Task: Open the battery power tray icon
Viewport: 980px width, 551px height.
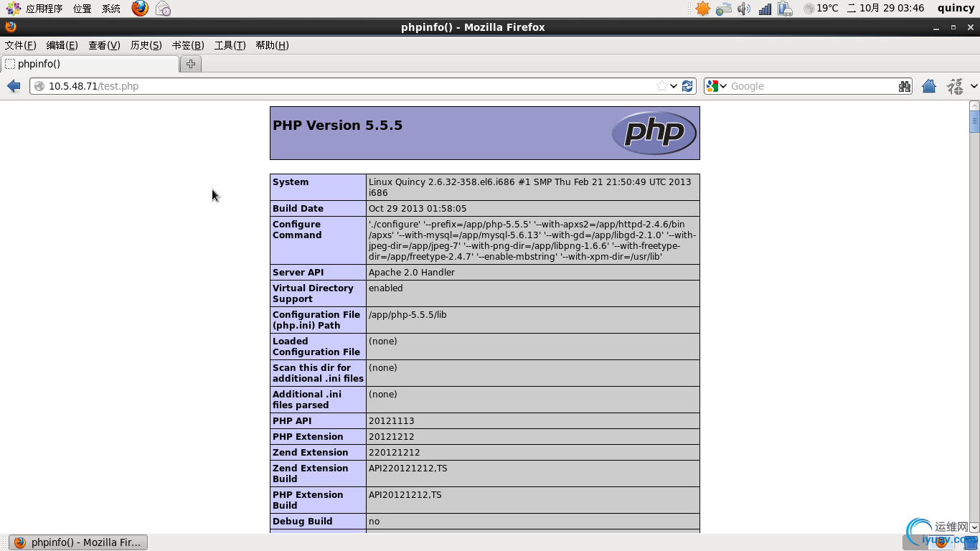Action: point(785,9)
